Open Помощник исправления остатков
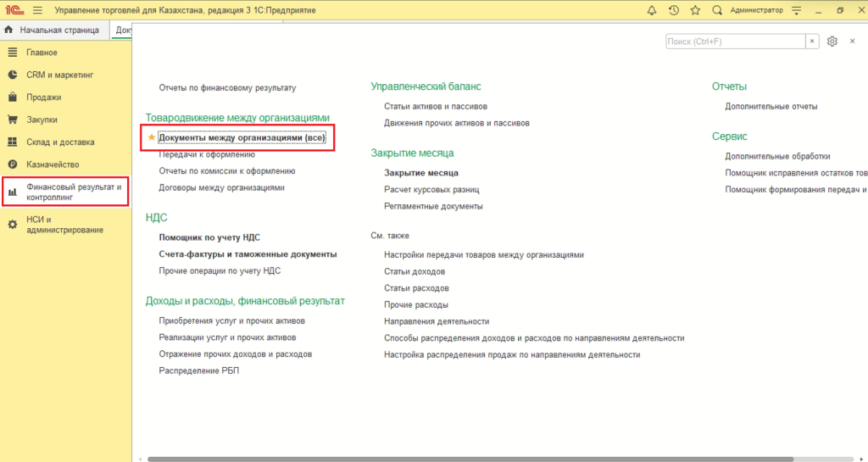This screenshot has height=462, width=868. 797,173
